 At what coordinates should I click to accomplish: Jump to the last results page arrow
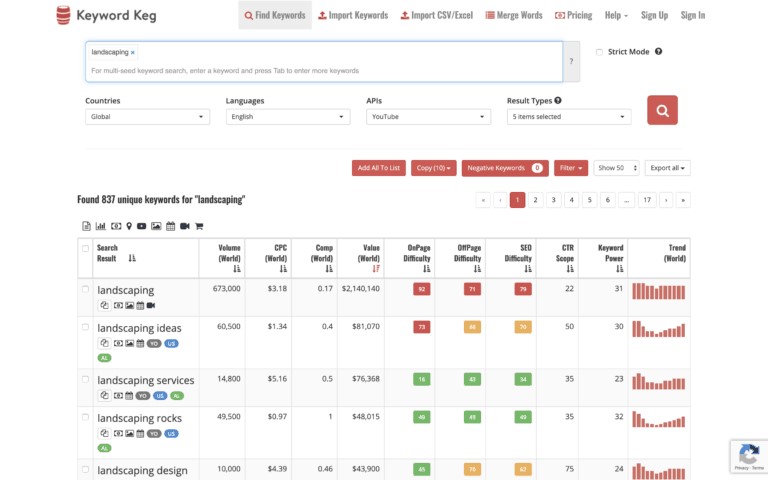coord(683,200)
